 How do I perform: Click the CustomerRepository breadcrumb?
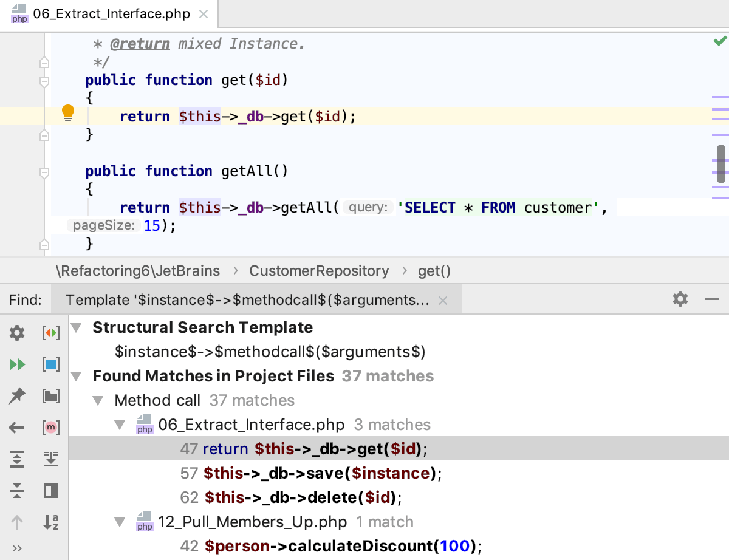pyautogui.click(x=319, y=271)
